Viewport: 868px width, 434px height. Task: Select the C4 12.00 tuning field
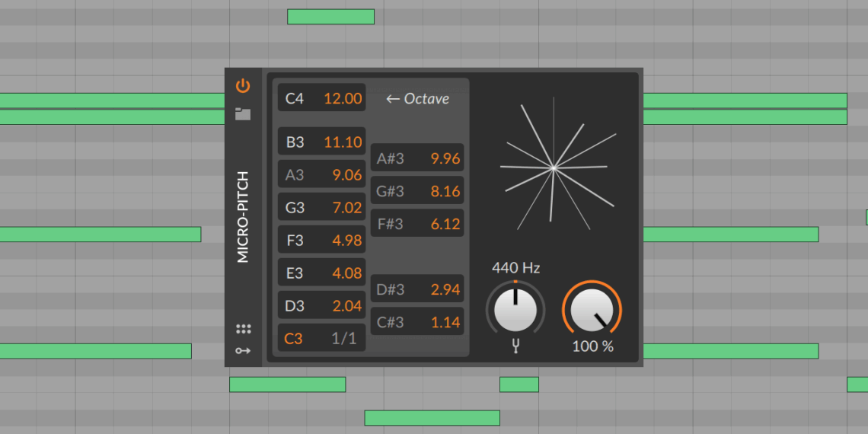pos(321,98)
